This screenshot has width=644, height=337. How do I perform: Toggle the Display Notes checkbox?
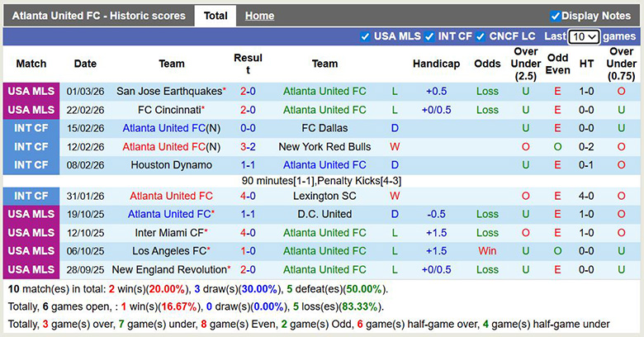pyautogui.click(x=556, y=16)
